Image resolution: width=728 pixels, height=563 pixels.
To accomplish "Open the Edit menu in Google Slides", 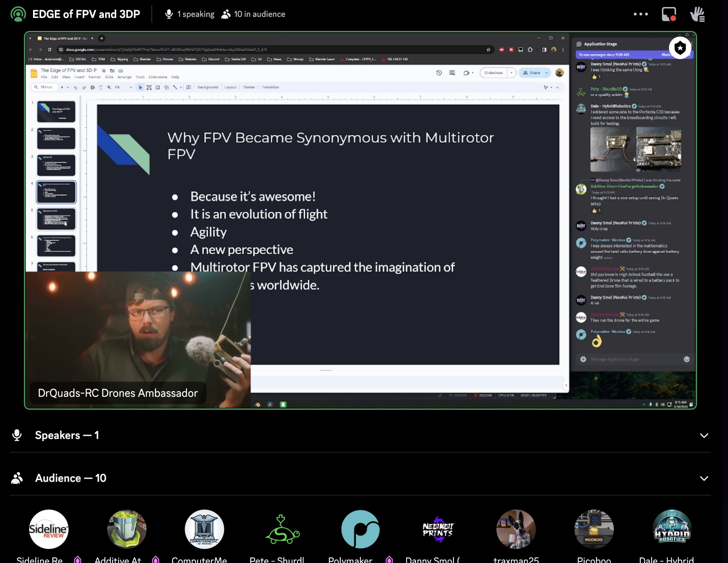I will point(55,77).
